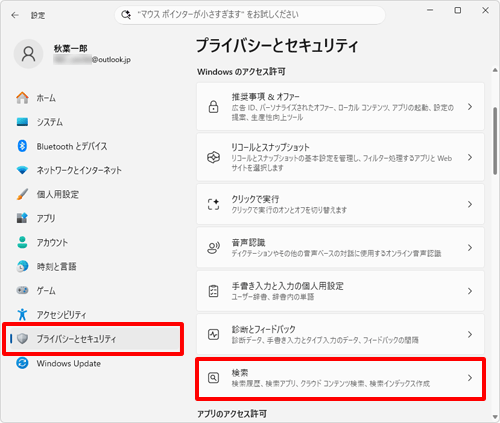Click the 診断とフィードバック icon
500x423 pixels.
coord(213,334)
